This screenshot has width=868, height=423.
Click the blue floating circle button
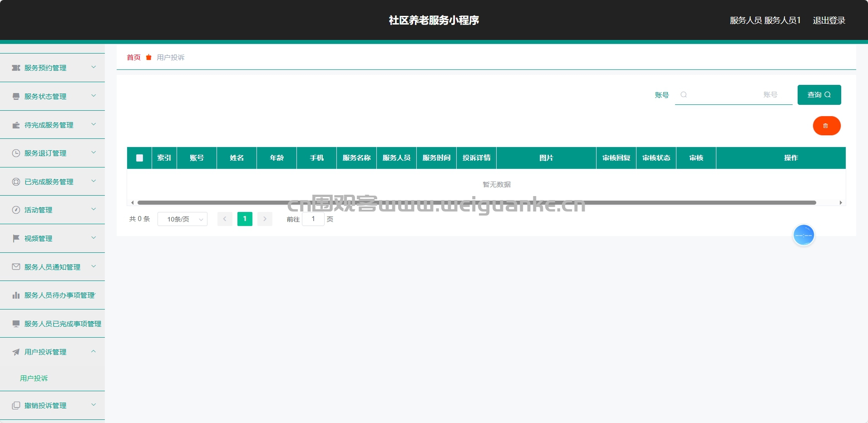pos(804,235)
